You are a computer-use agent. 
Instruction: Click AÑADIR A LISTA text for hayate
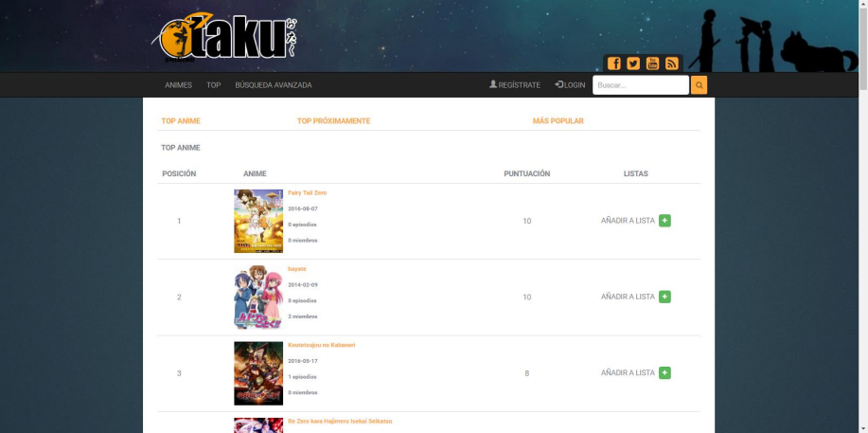(x=628, y=297)
